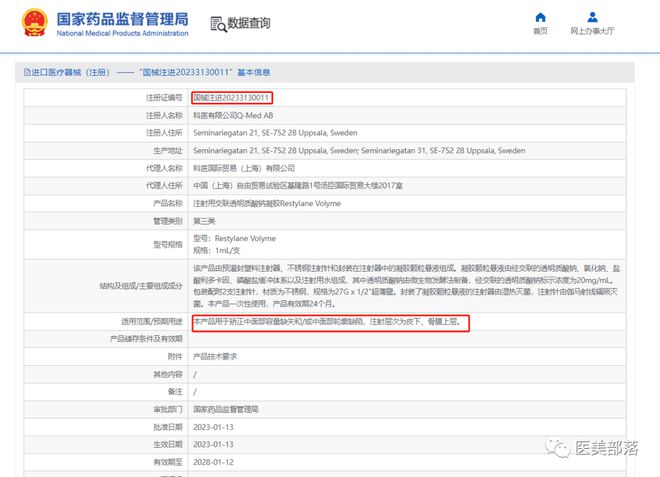The width and height of the screenshot is (660, 477).
Task: Select registrant 科医有限公司Q-Med AB
Action: tap(233, 115)
